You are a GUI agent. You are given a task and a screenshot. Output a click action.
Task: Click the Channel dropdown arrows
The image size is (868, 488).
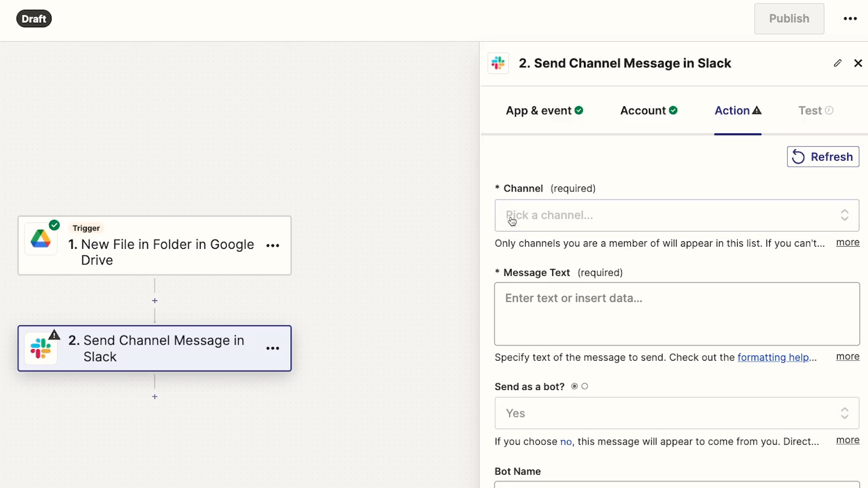coord(845,215)
